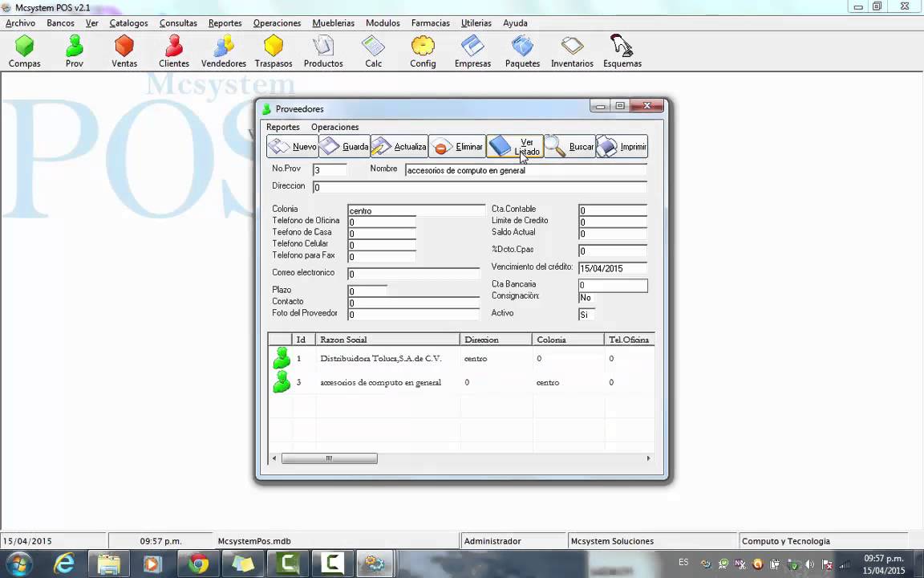Open Operaciones menu inside Proveedores window
The height and width of the screenshot is (578, 924).
(x=334, y=127)
